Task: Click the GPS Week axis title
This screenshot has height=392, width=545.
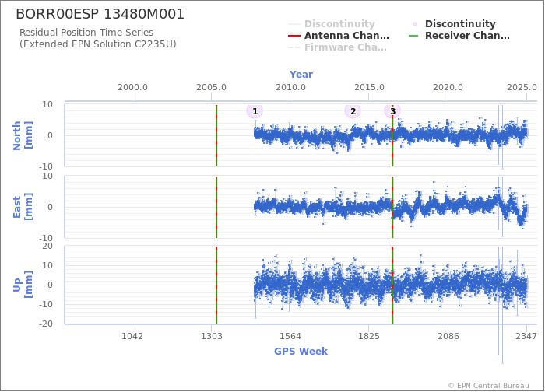Action: (x=301, y=351)
